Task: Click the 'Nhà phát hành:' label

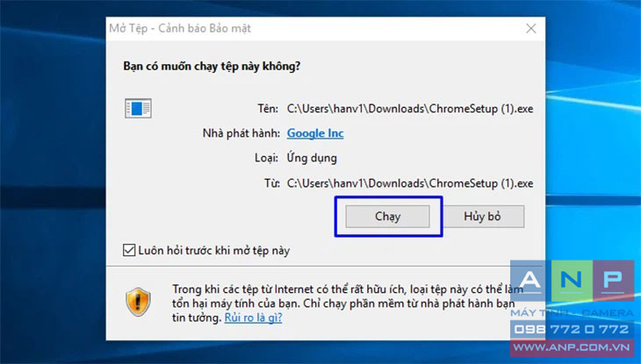Action: [241, 133]
